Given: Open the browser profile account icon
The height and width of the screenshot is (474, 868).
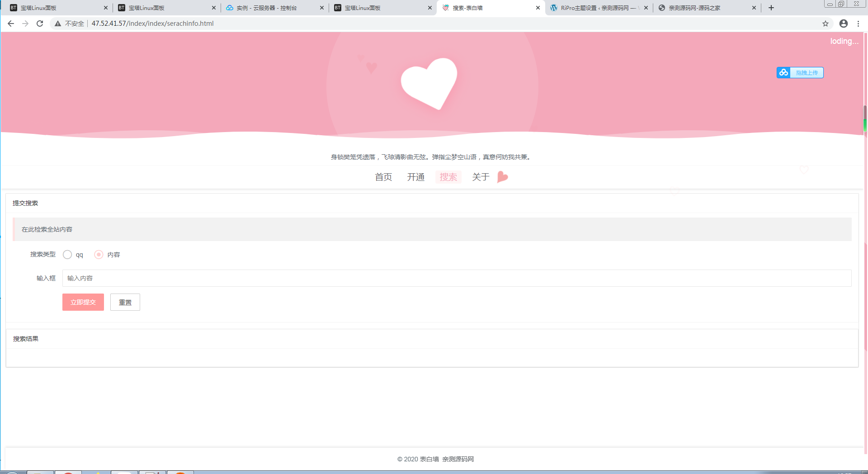Looking at the screenshot, I should [x=844, y=24].
